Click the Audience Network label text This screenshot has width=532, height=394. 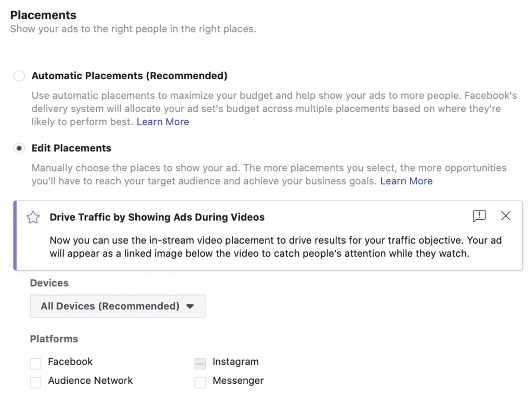[90, 380]
